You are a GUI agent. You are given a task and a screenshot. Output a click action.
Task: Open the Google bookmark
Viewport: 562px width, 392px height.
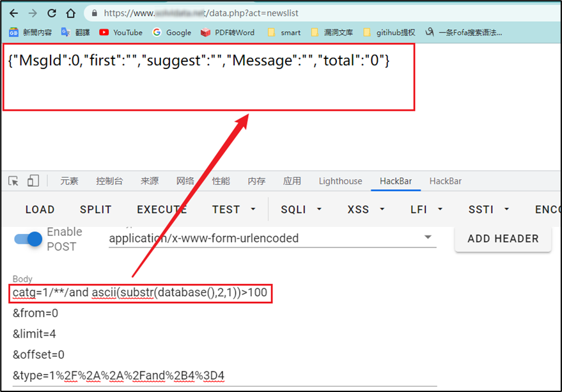[x=172, y=33]
